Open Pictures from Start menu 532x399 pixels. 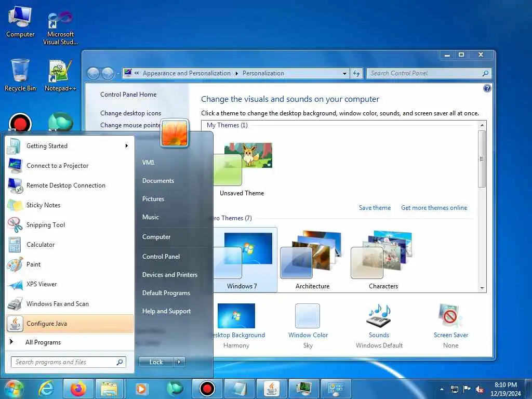(153, 199)
